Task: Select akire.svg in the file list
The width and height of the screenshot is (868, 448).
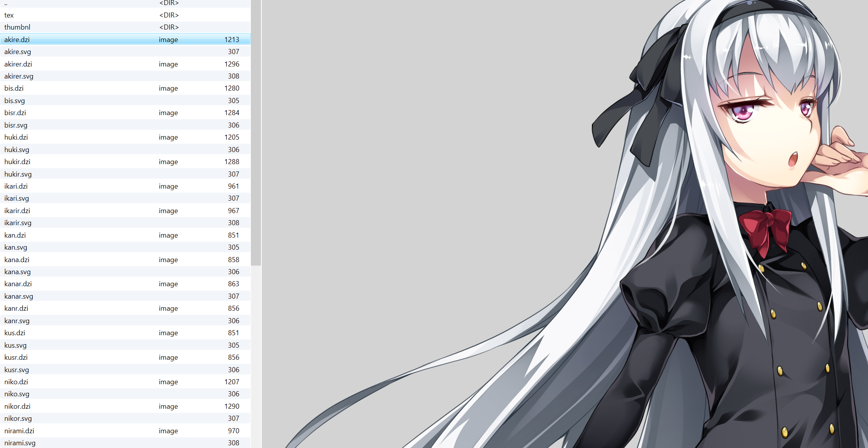Action: (x=18, y=52)
